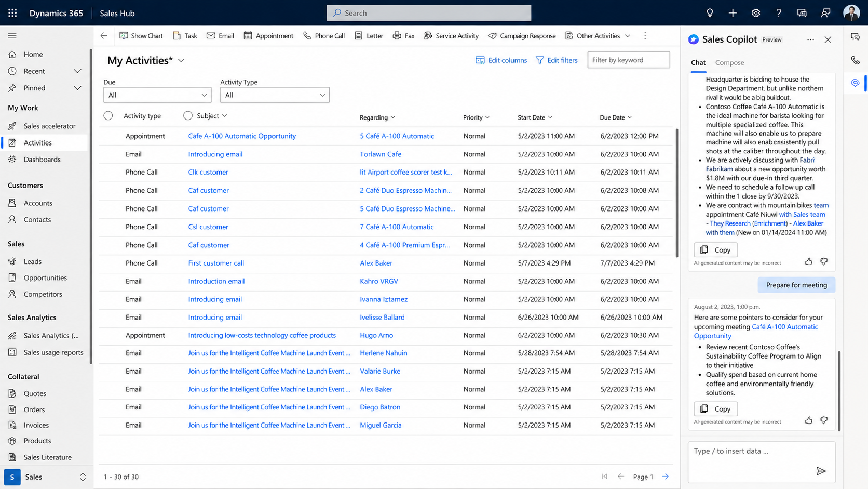Click the Copilot message input box
Image resolution: width=868 pixels, height=489 pixels.
(x=761, y=462)
